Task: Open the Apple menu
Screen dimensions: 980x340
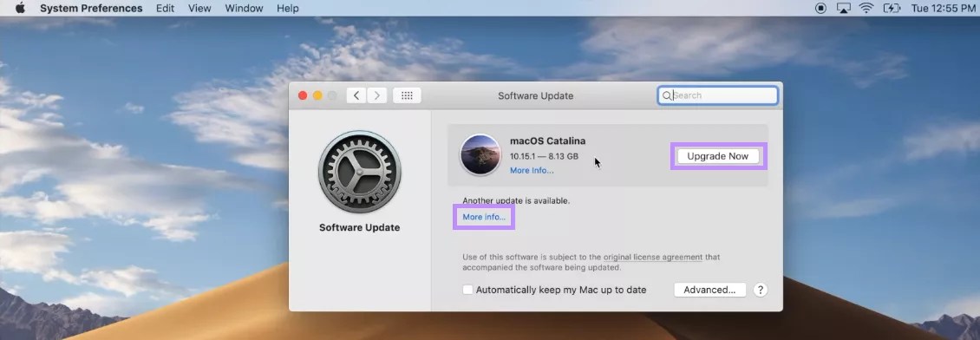Action: coord(20,8)
